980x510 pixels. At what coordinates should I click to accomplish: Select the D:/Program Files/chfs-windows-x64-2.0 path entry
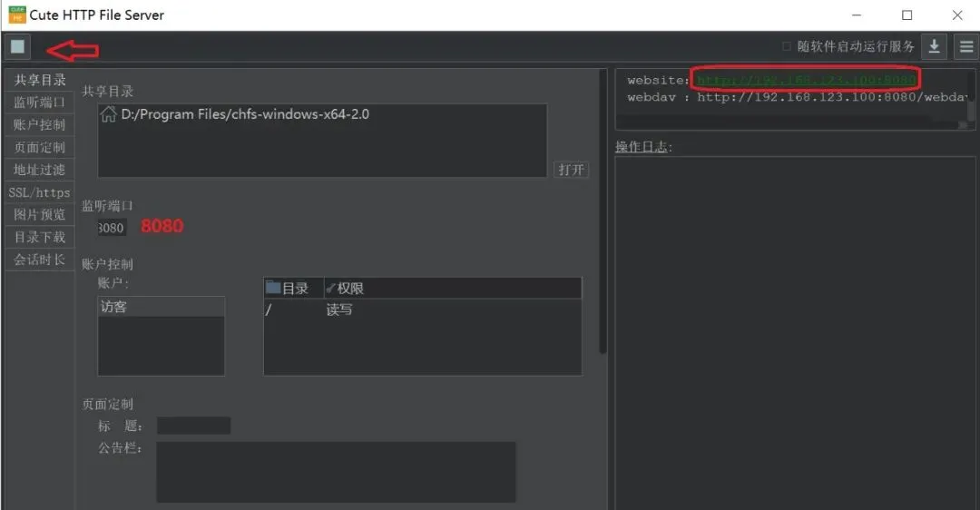click(x=245, y=114)
